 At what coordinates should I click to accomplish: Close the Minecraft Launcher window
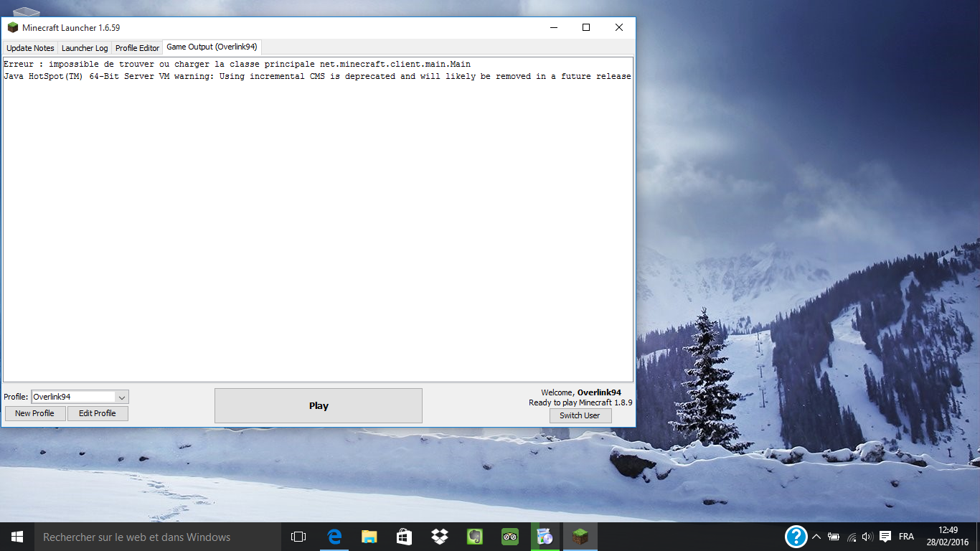coord(619,27)
